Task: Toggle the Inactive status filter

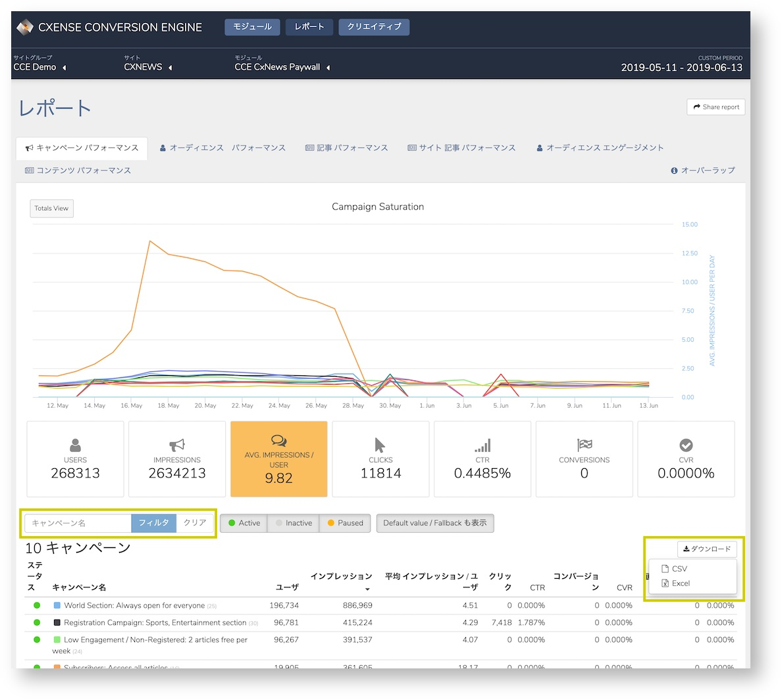Action: (x=294, y=523)
